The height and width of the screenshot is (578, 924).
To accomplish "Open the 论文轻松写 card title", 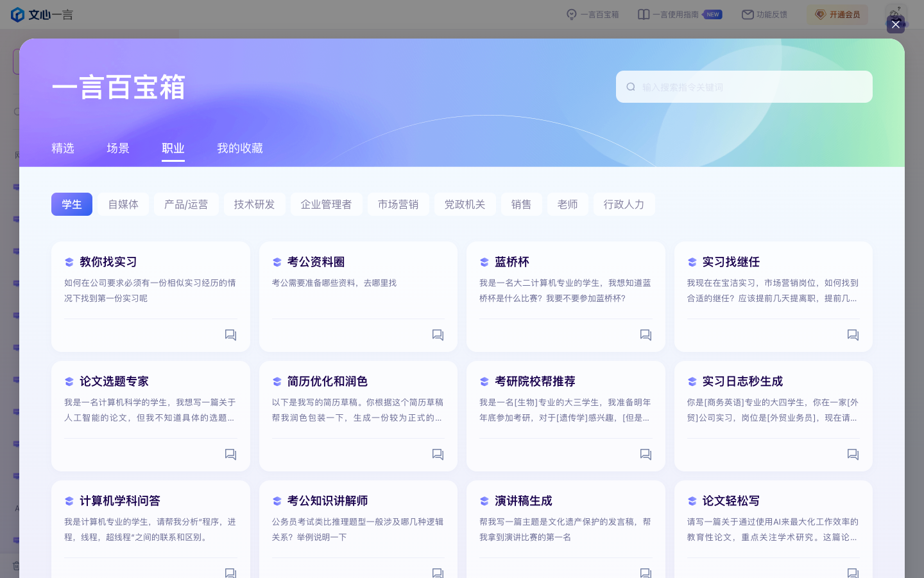I will tap(731, 501).
